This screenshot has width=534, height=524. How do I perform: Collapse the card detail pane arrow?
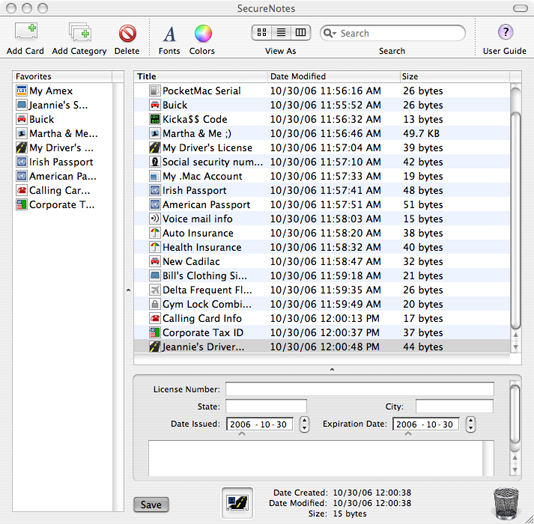click(x=332, y=369)
